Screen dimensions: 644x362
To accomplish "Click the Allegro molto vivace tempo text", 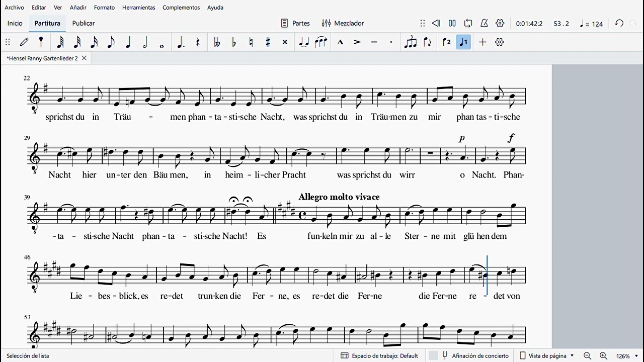I will (x=339, y=197).
